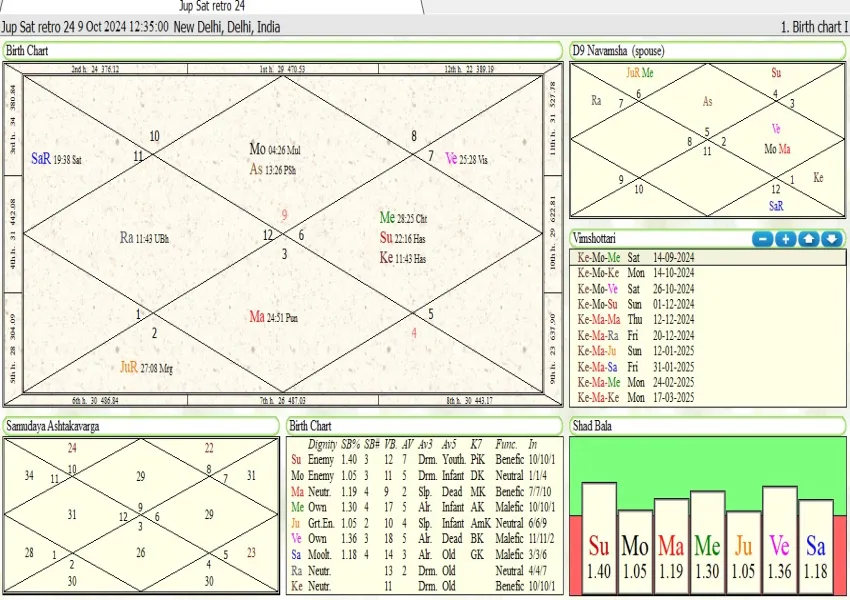Click the Birth Chart panel title bar

(x=282, y=51)
